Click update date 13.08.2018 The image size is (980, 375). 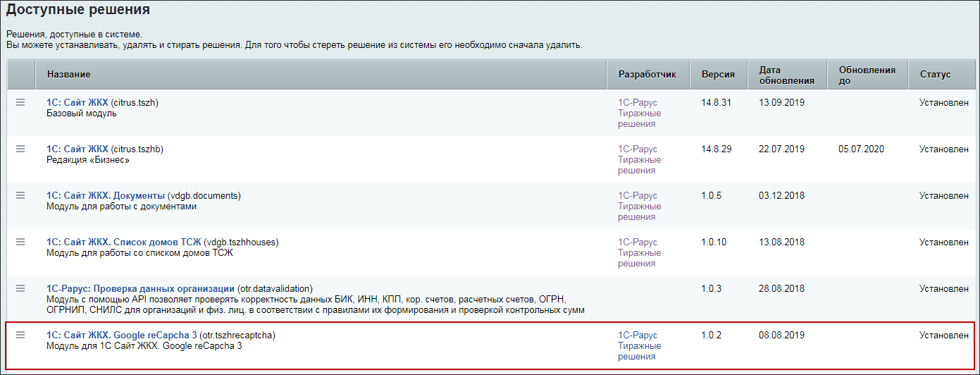(781, 242)
